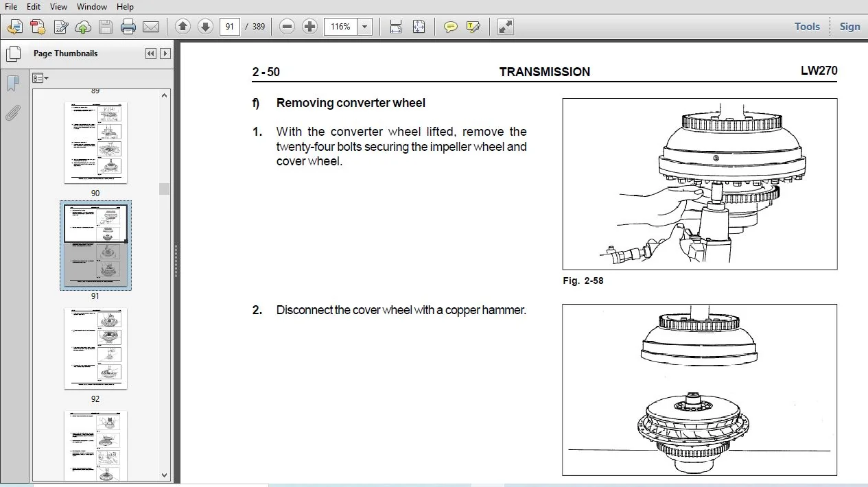Select page 90 thumbnail
Screen dimensions: 868x487
(95, 143)
